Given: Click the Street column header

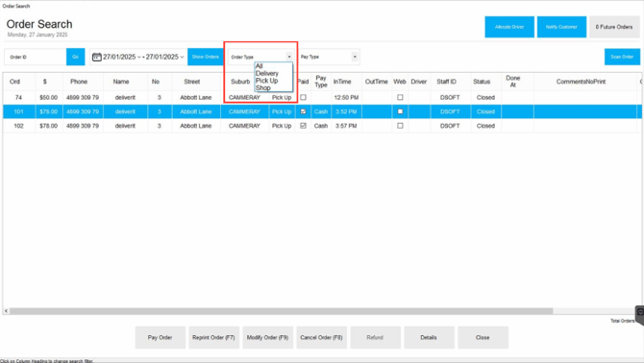Looking at the screenshot, I should pos(192,82).
